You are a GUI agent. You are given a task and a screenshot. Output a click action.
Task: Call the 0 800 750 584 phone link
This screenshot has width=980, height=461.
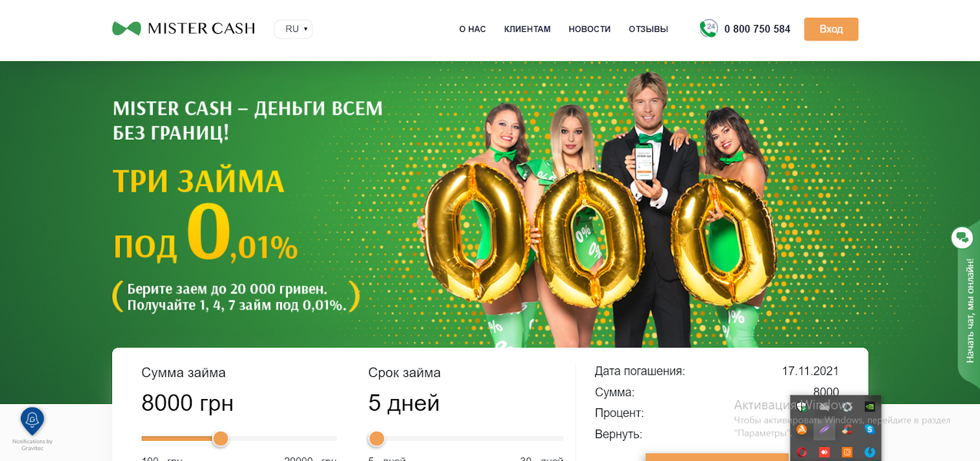(x=757, y=29)
